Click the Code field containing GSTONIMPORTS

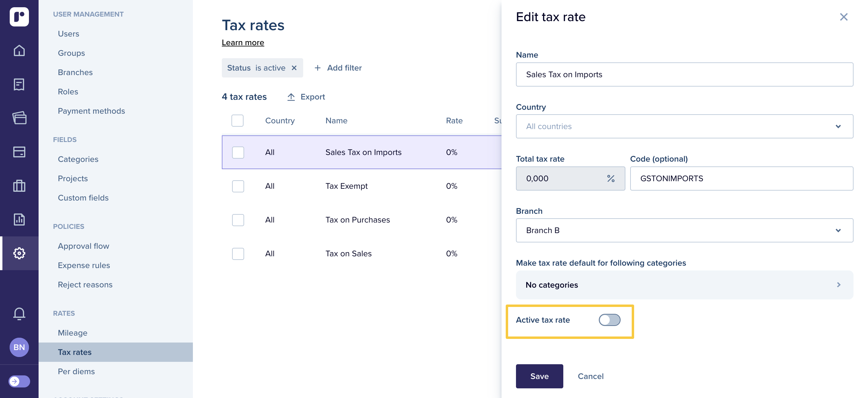click(x=741, y=178)
